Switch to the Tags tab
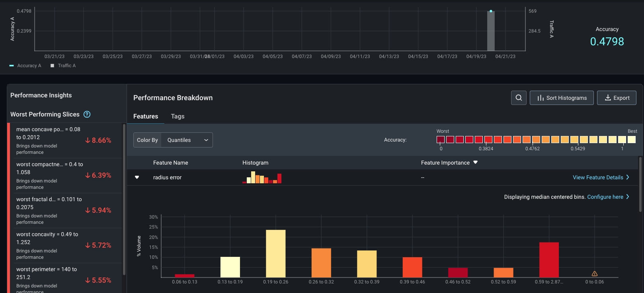Viewport: 644px width, 293px height. click(x=178, y=116)
